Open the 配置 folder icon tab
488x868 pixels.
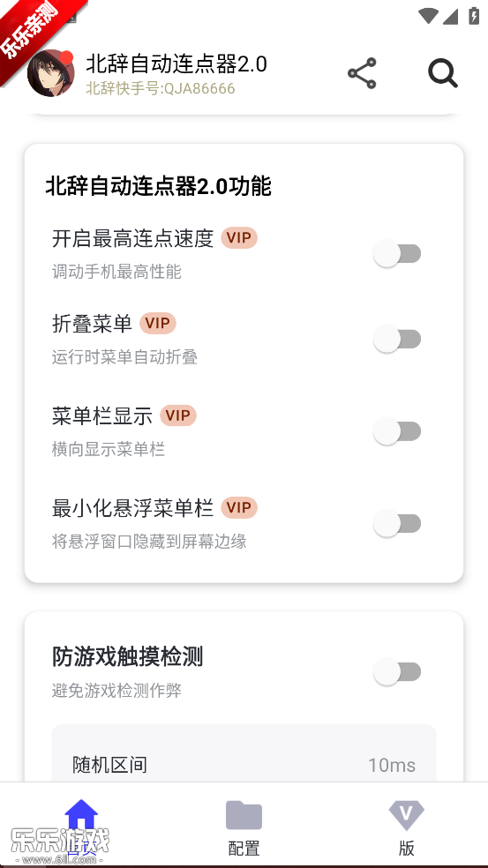click(244, 815)
